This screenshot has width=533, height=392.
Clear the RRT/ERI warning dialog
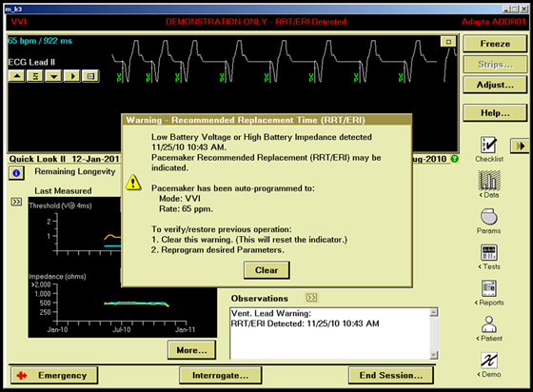266,270
